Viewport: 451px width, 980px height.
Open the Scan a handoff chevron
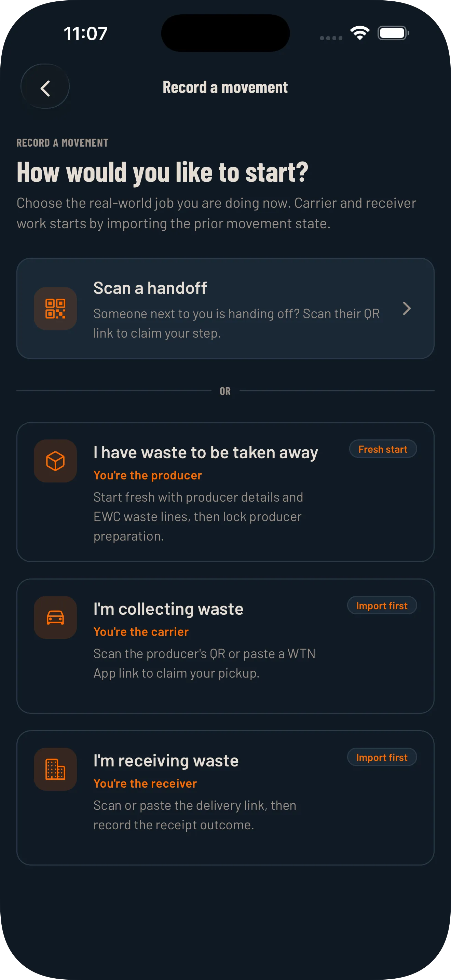[x=407, y=309]
